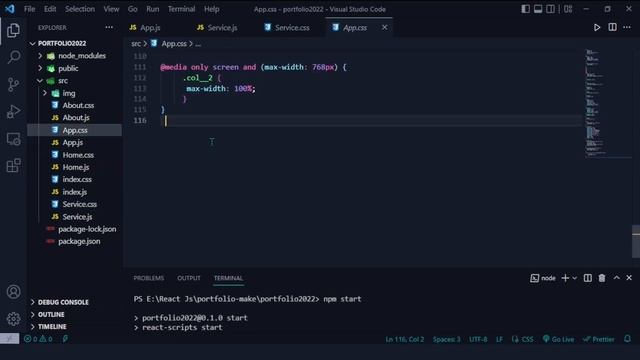Open the Terminal menu
The width and height of the screenshot is (640, 360).
click(x=181, y=9)
